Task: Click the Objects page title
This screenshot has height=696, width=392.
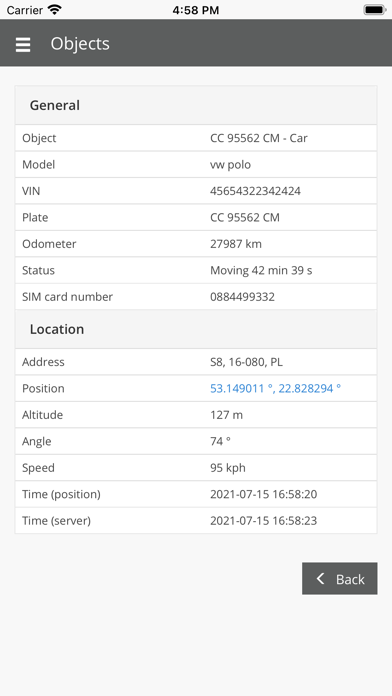Action: coord(80,44)
